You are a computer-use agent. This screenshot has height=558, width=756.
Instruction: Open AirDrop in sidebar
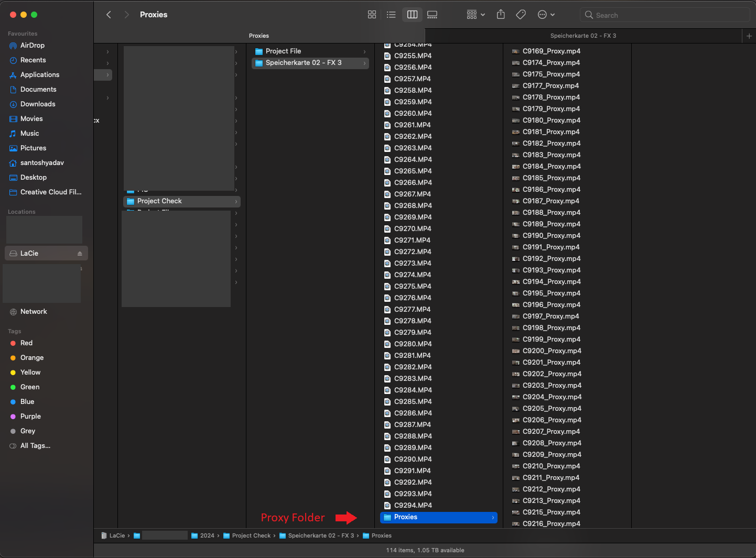pyautogui.click(x=33, y=46)
